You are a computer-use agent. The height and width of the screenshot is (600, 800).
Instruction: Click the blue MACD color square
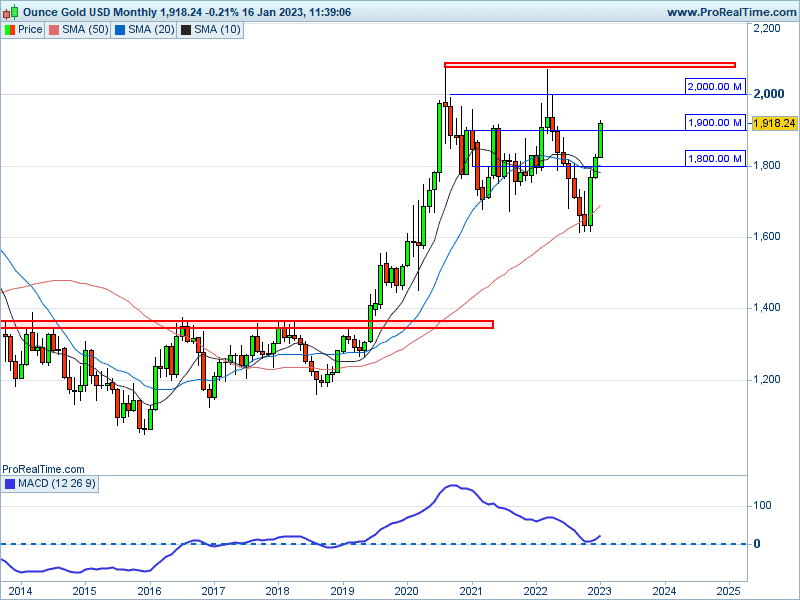pyautogui.click(x=10, y=484)
